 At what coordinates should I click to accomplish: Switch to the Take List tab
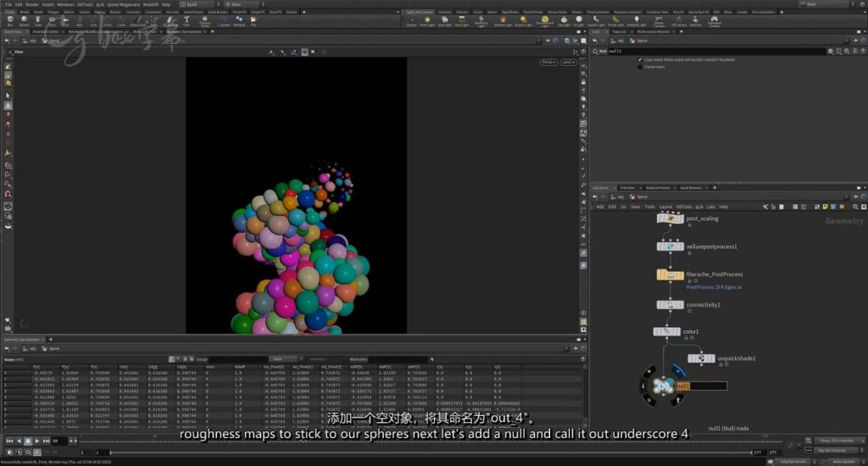pos(619,31)
